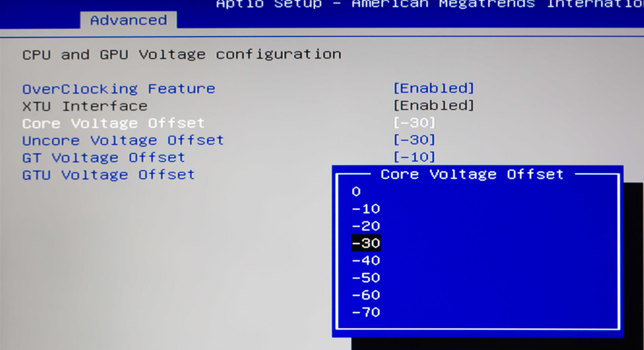Viewport: 644px width, 350px height.
Task: Click the [-10] value for GT Voltage Offset
Action: (413, 157)
